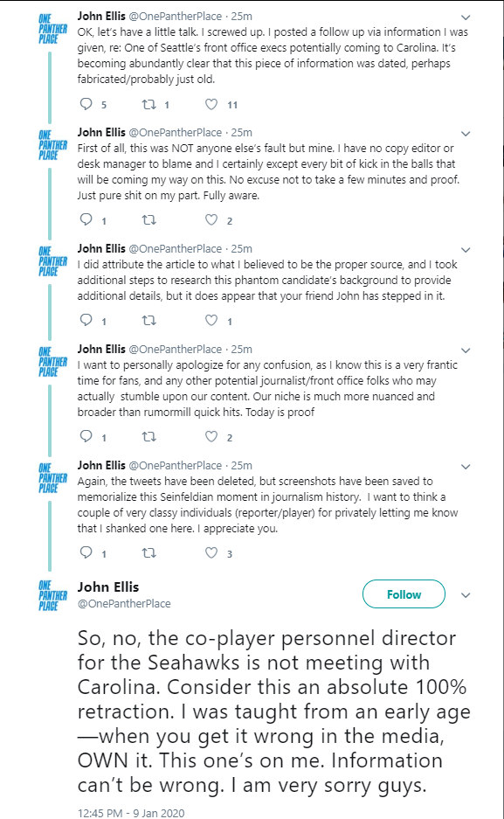The height and width of the screenshot is (819, 504).
Task: Open the options chevron on the first tweet
Action: (466, 17)
